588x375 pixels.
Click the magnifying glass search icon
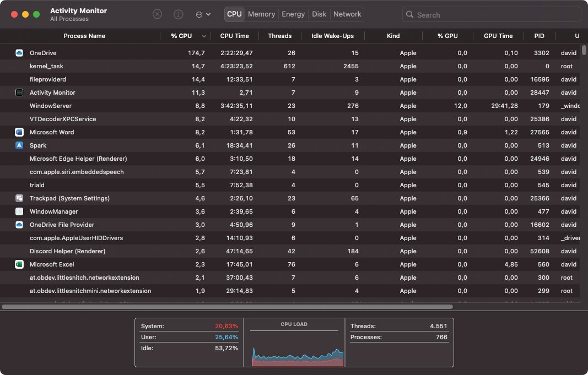(409, 15)
